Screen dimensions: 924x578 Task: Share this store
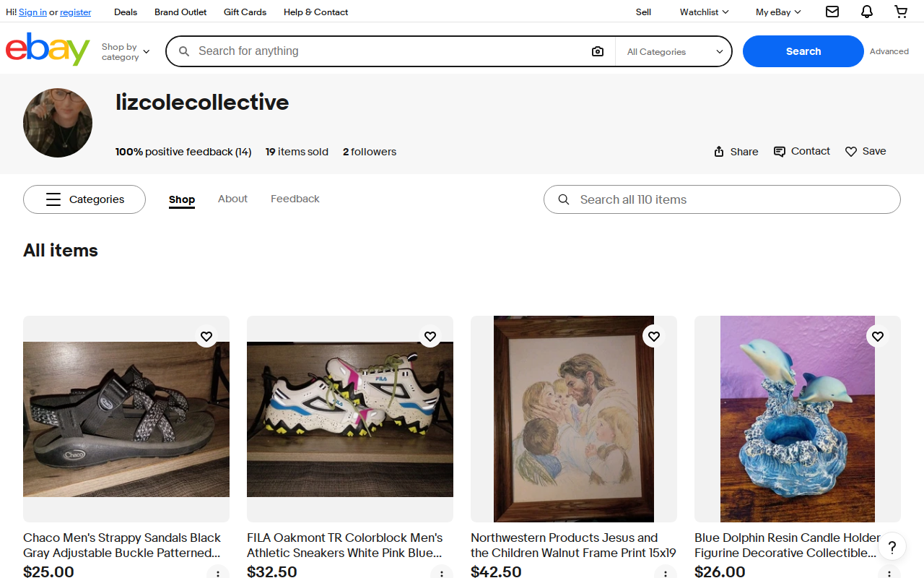(x=736, y=151)
